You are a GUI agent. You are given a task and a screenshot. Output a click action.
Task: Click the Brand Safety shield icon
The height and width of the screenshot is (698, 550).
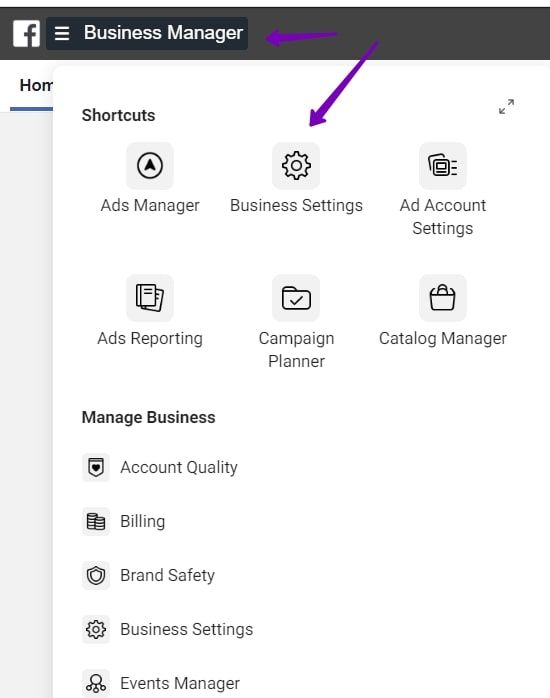click(x=96, y=575)
